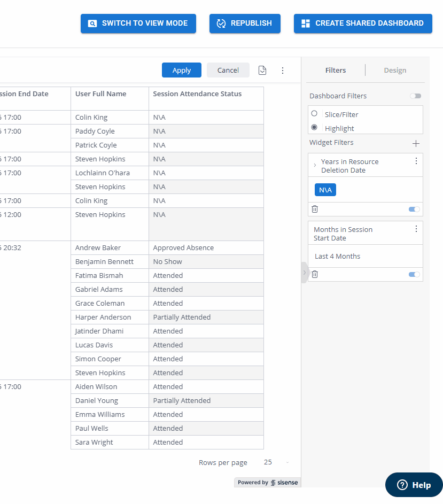This screenshot has width=443, height=504.
Task: Open the Help button in the corner
Action: coord(413,485)
